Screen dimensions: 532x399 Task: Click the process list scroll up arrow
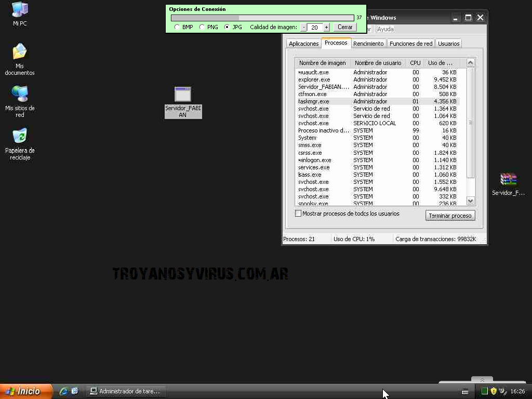pos(471,63)
